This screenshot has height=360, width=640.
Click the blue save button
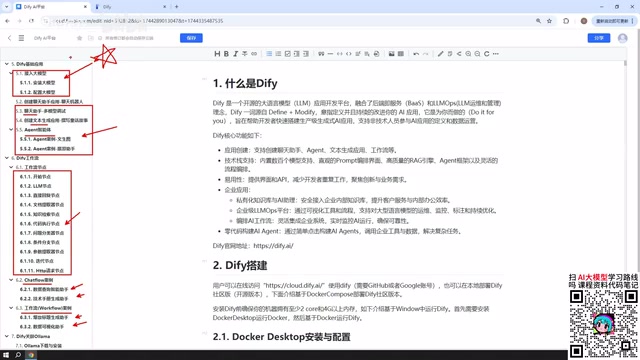tap(191, 38)
